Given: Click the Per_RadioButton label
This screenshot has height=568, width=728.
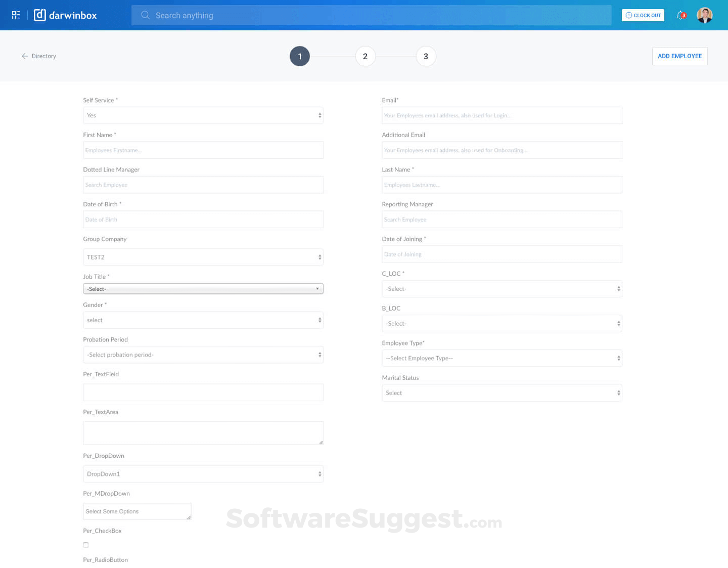Looking at the screenshot, I should [x=105, y=560].
